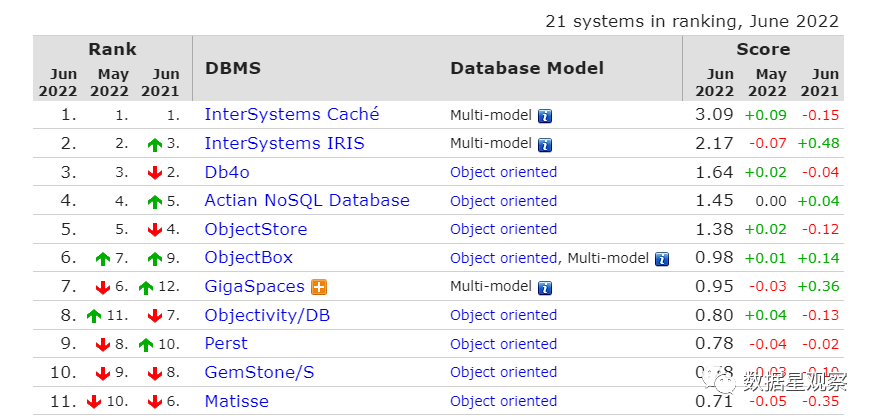Click score 1.45 for Actian NoSQL
Image resolution: width=876 pixels, height=420 pixels.
714,201
